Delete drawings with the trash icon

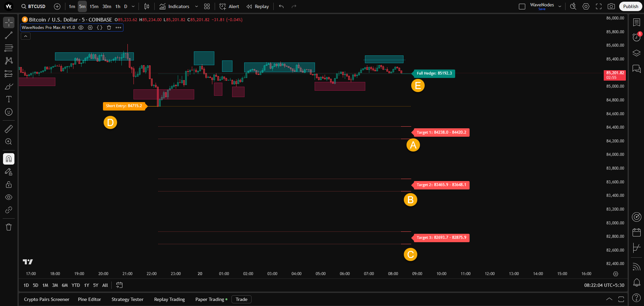[x=9, y=227]
